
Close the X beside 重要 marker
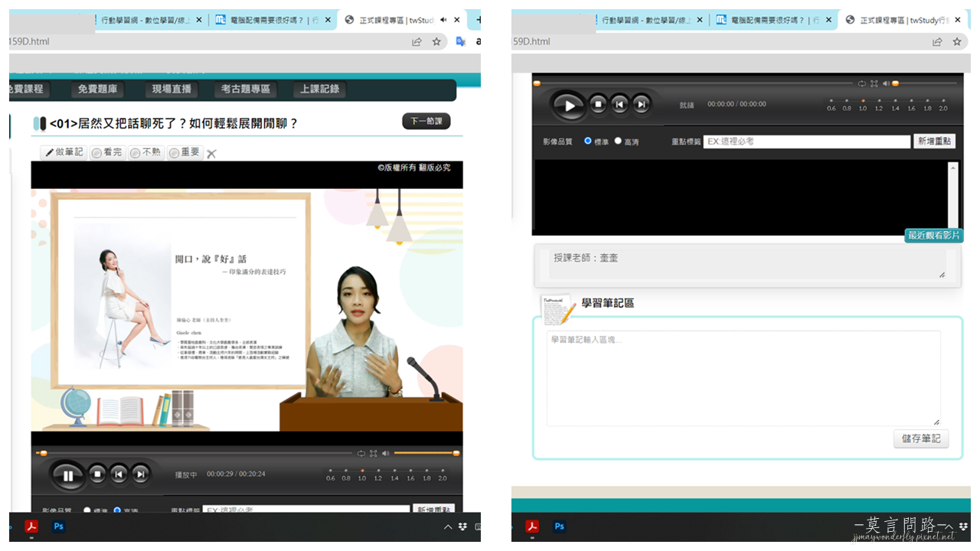(211, 154)
